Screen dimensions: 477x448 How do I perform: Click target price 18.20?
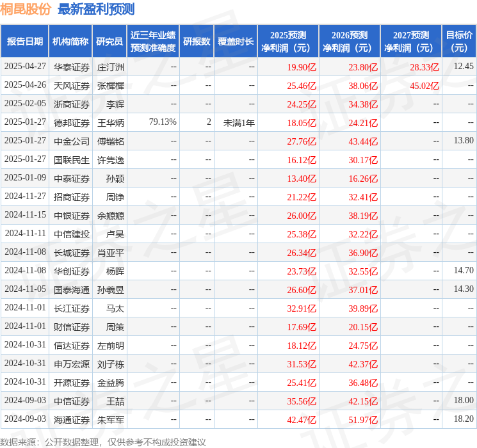click(464, 419)
